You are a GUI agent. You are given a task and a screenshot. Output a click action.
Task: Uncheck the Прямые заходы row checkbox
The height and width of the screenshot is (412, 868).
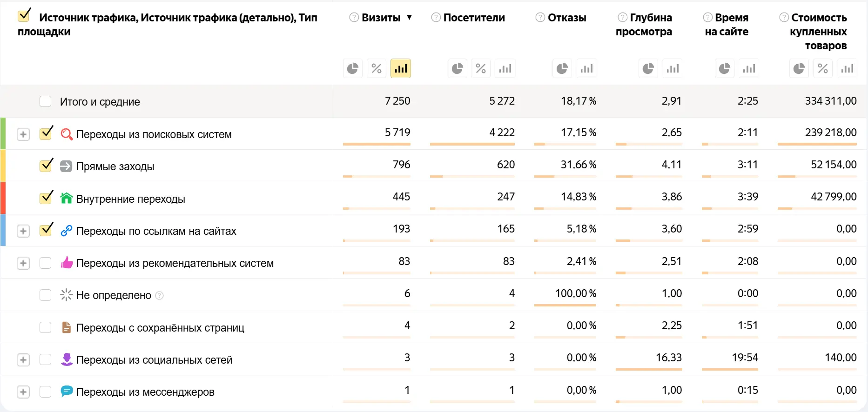[46, 166]
